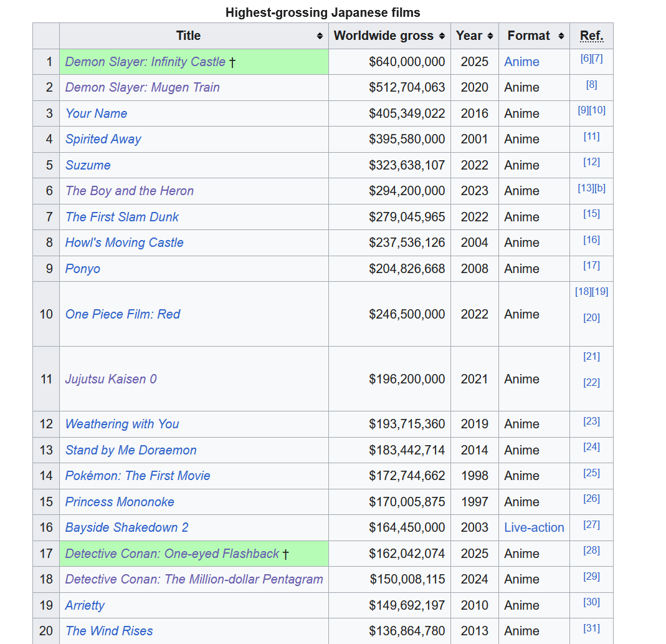666x644 pixels.
Task: Open Arrietty film link
Action: point(85,605)
